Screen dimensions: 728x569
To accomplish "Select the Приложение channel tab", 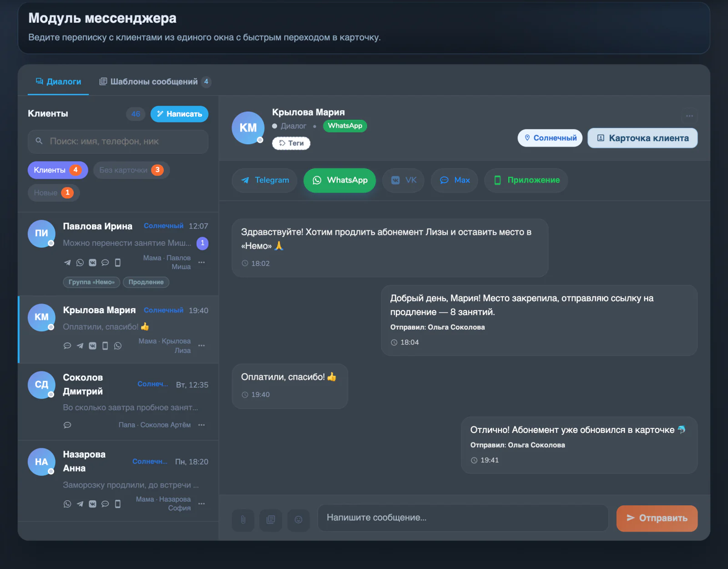I will pyautogui.click(x=526, y=180).
